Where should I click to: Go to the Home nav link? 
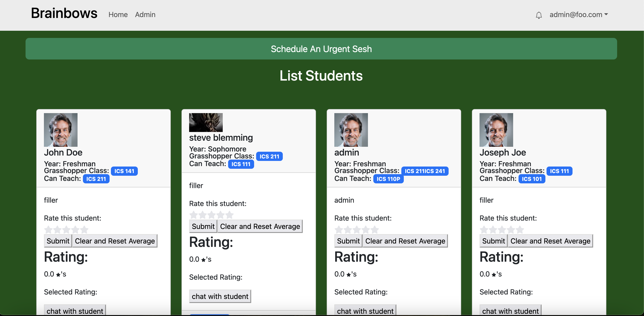pos(118,15)
